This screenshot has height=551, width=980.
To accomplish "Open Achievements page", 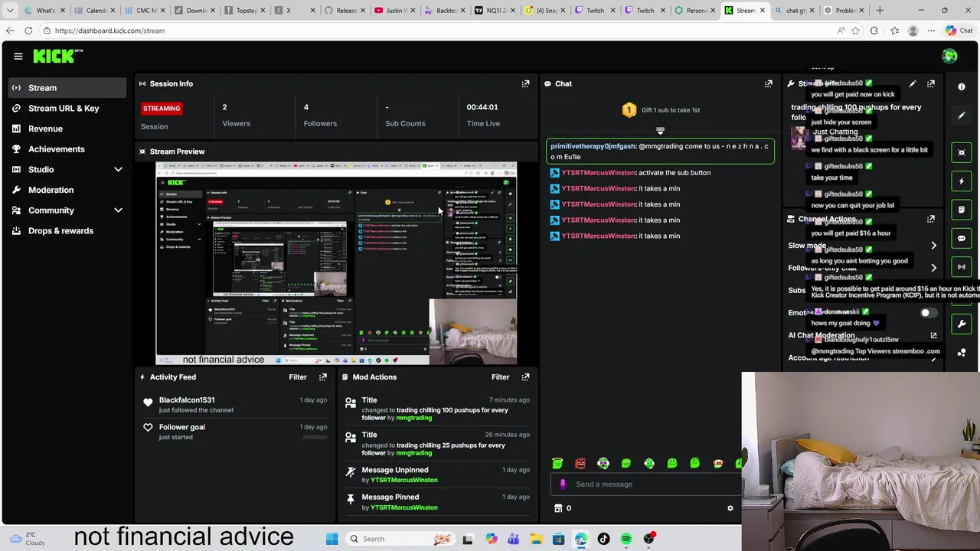I will click(67, 149).
